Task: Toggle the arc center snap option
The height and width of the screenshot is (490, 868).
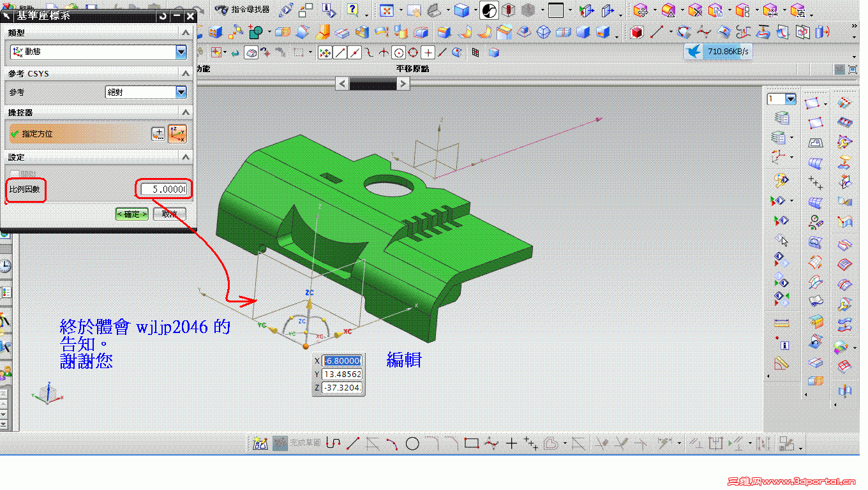Action: [399, 52]
